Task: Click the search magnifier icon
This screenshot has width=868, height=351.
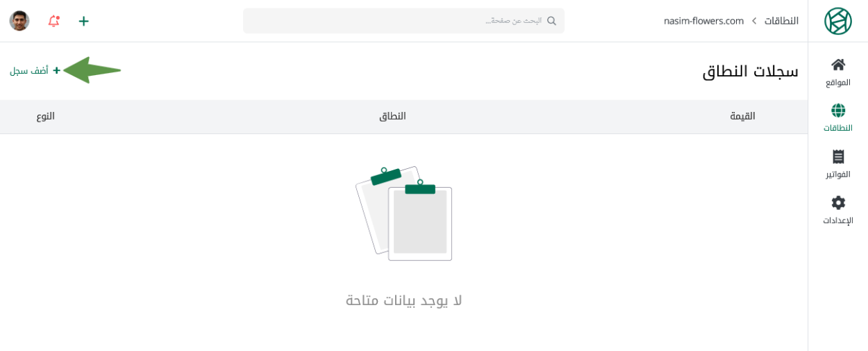Action: (x=551, y=21)
